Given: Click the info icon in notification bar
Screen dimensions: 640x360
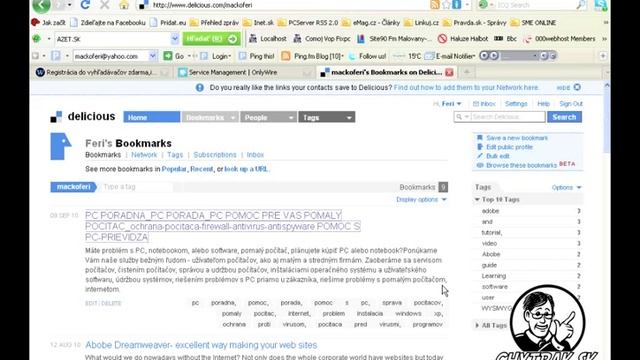Looking at the screenshot, I should [200, 87].
